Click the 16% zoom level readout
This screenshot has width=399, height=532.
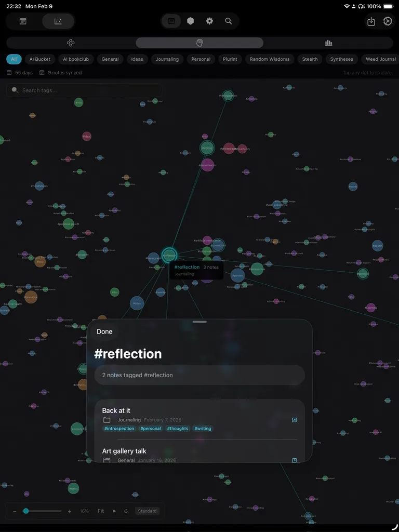(x=84, y=511)
